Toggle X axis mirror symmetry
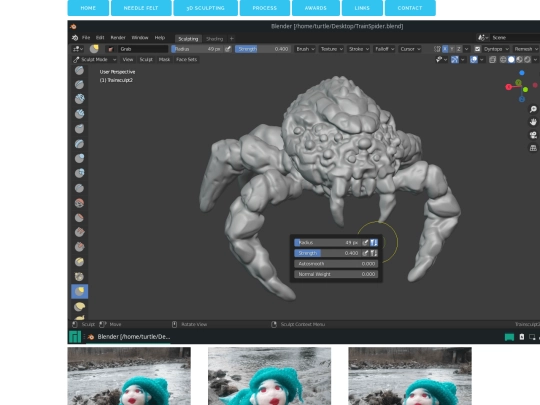Image resolution: width=540 pixels, height=405 pixels. tap(445, 49)
